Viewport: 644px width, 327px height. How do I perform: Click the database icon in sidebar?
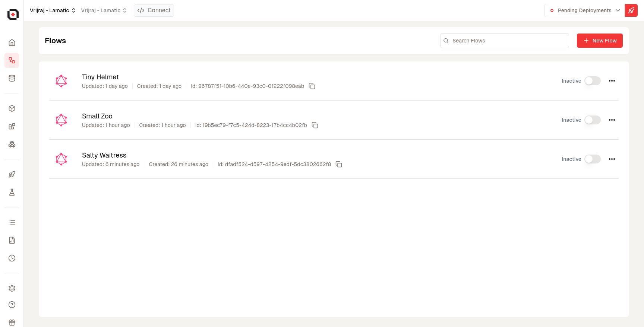(x=12, y=78)
